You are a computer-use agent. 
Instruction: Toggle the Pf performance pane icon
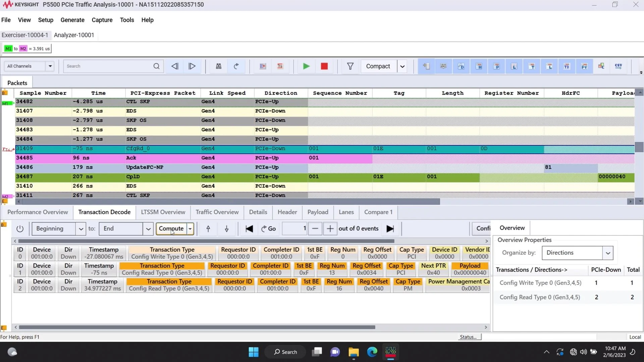[584, 66]
